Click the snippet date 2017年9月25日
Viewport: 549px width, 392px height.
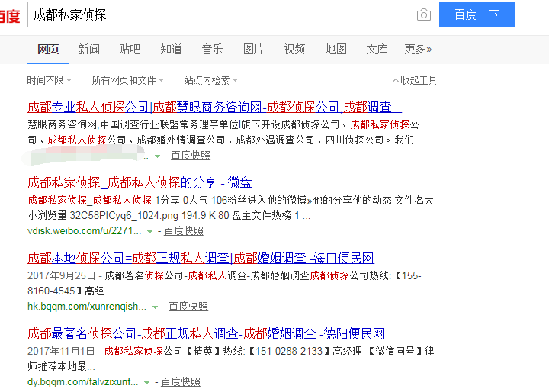[62, 275]
